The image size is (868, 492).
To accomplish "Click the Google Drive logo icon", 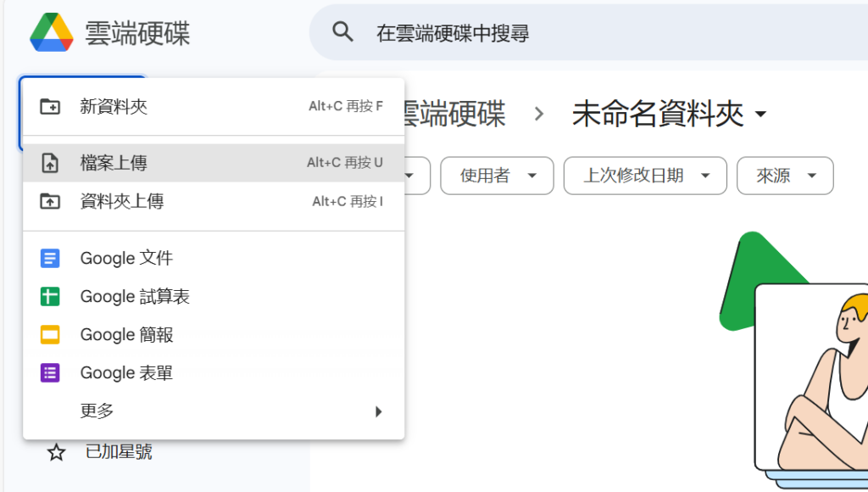I will (x=52, y=33).
